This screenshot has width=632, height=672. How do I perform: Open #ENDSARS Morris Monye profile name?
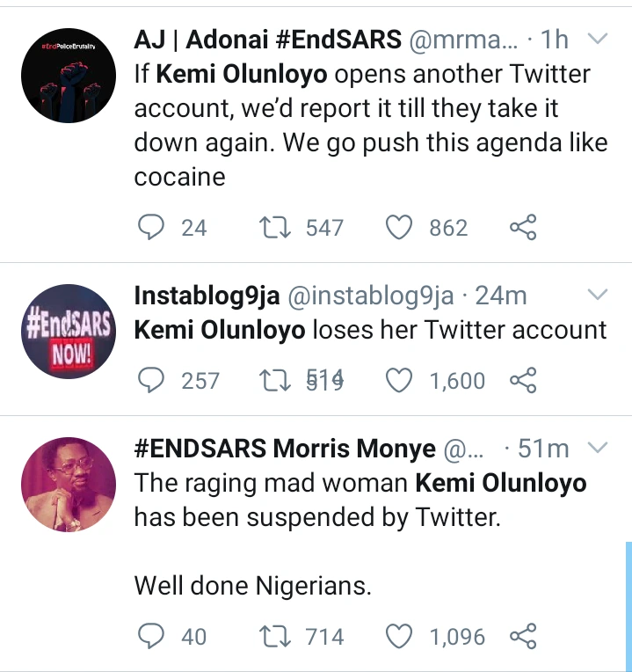tap(285, 449)
